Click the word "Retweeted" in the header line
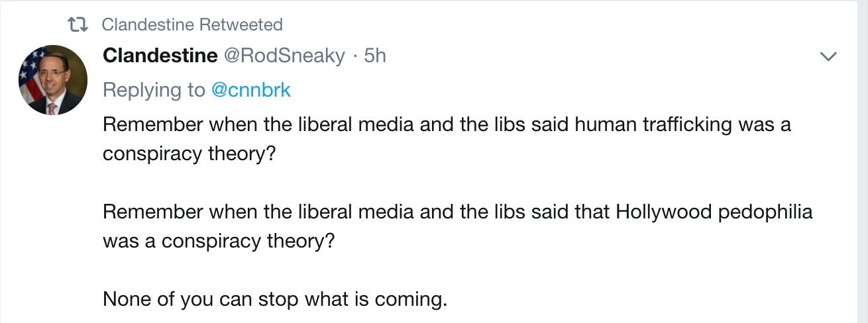868x323 pixels. click(x=241, y=25)
